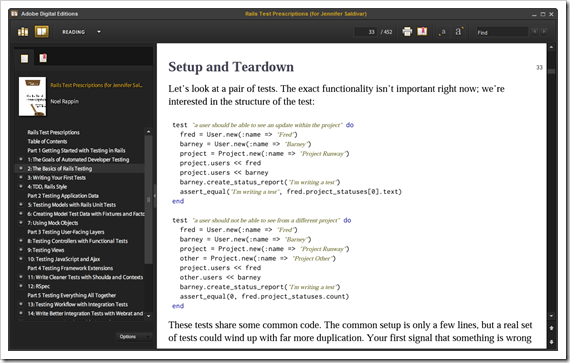Select 'Rails Test Prescriptions' contents entry

pos(53,132)
